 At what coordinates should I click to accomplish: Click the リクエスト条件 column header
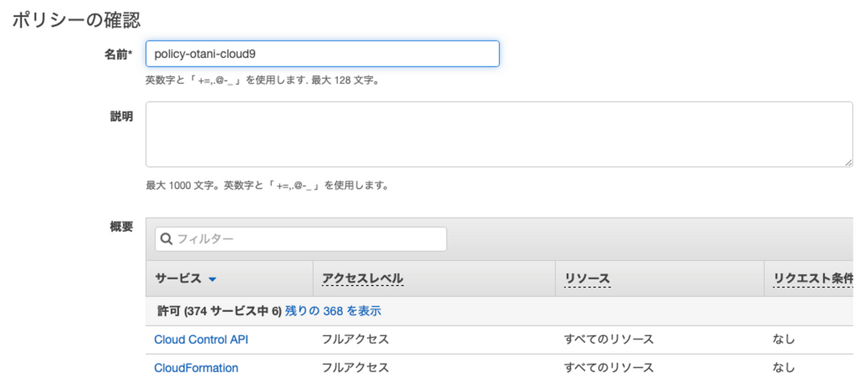coord(812,279)
